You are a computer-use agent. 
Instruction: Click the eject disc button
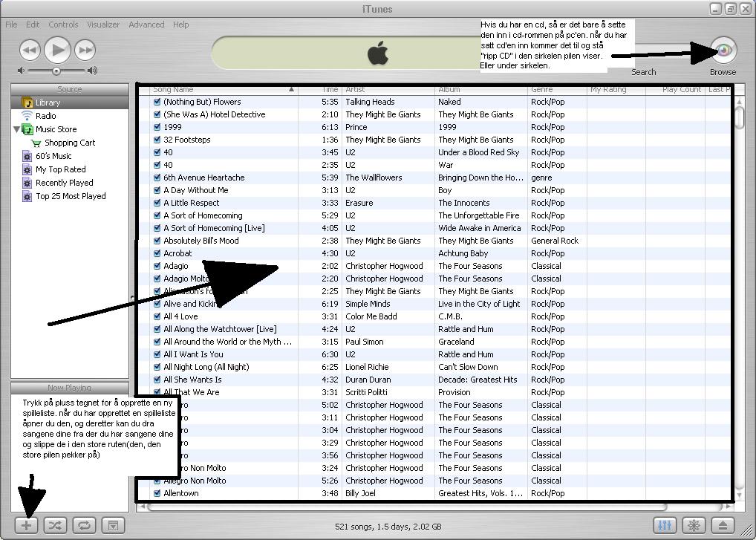coord(723,526)
